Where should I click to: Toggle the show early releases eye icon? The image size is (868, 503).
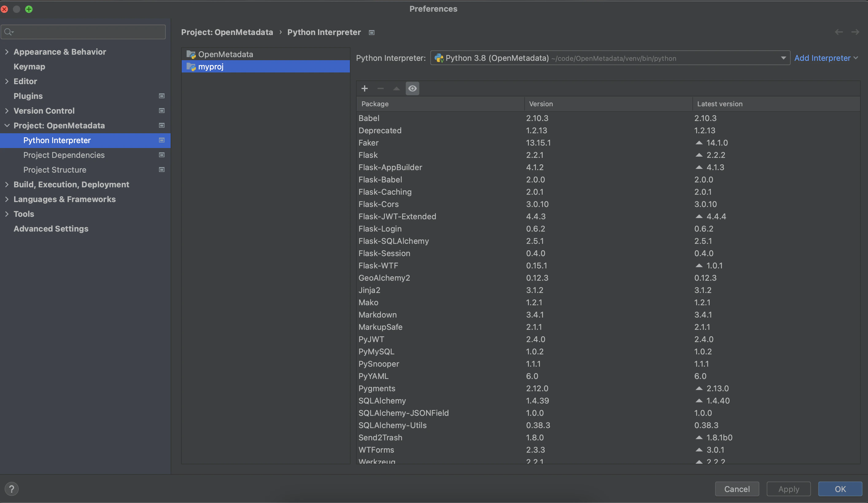[412, 88]
